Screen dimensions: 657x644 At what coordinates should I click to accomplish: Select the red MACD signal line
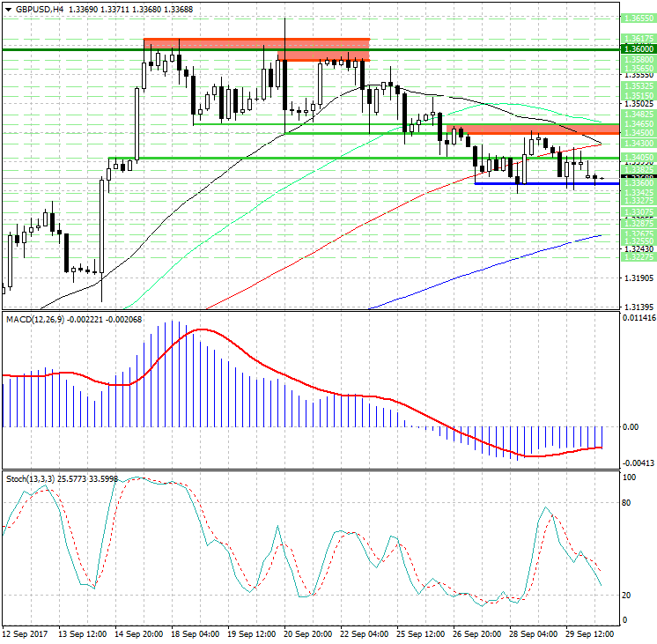pyautogui.click(x=302, y=382)
